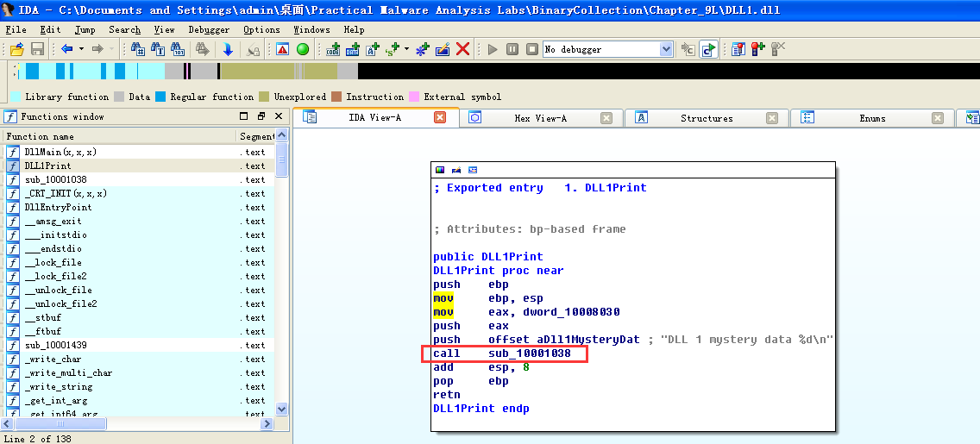Click the red X undefine icon
980x444 pixels.
[x=462, y=48]
